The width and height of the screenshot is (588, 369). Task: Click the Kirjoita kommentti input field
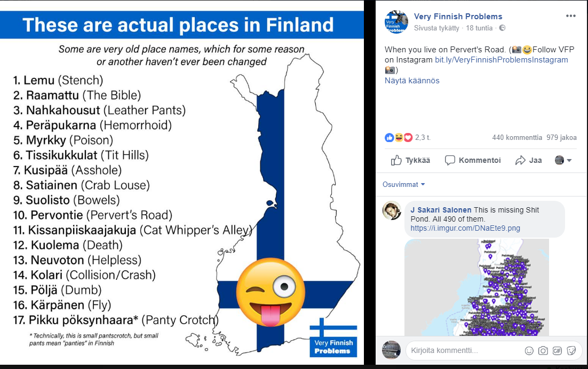pyautogui.click(x=464, y=351)
